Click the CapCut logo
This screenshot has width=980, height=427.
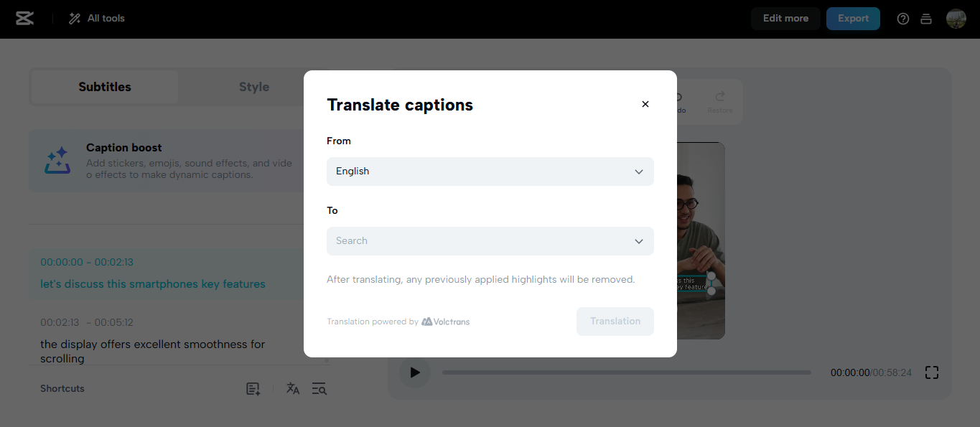click(24, 18)
